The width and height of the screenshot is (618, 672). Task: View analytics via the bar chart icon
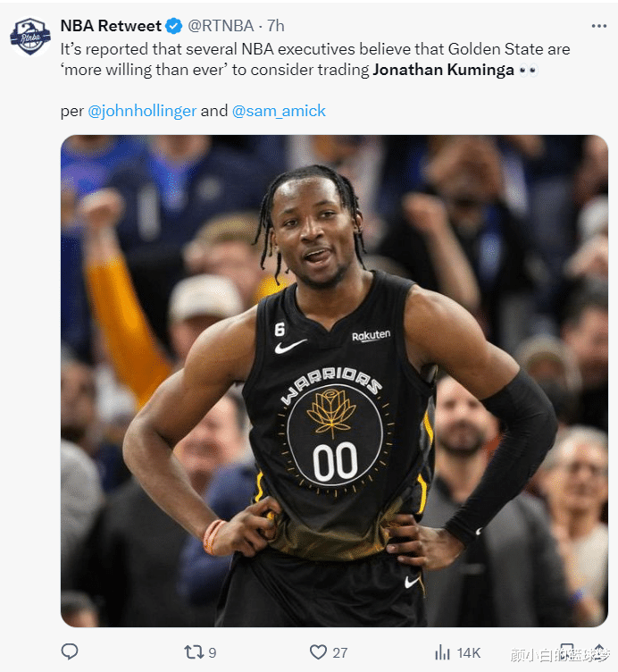point(442,652)
